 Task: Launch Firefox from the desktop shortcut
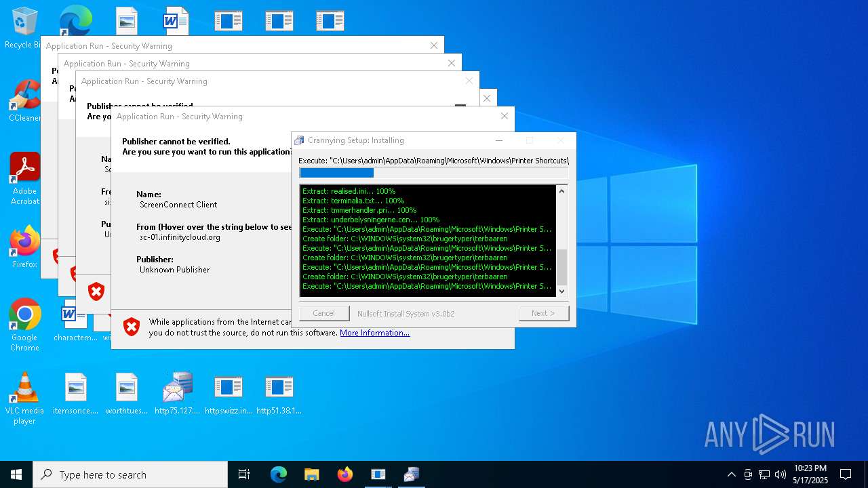point(24,247)
